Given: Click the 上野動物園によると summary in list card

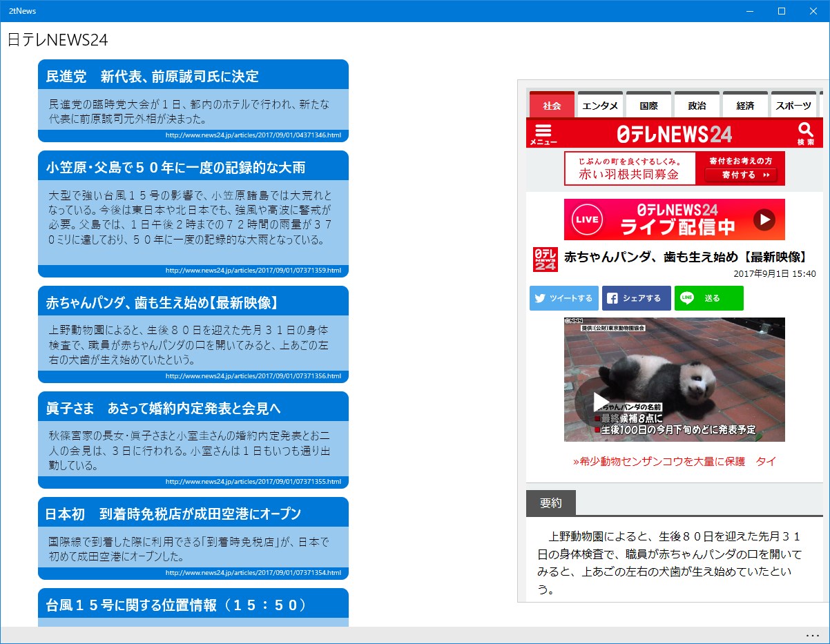Looking at the screenshot, I should click(189, 344).
